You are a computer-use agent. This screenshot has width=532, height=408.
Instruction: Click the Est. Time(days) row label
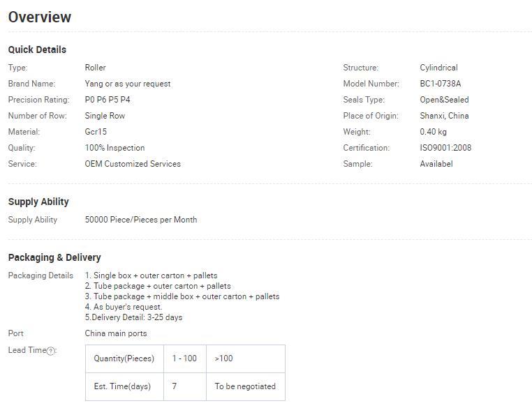[124, 386]
